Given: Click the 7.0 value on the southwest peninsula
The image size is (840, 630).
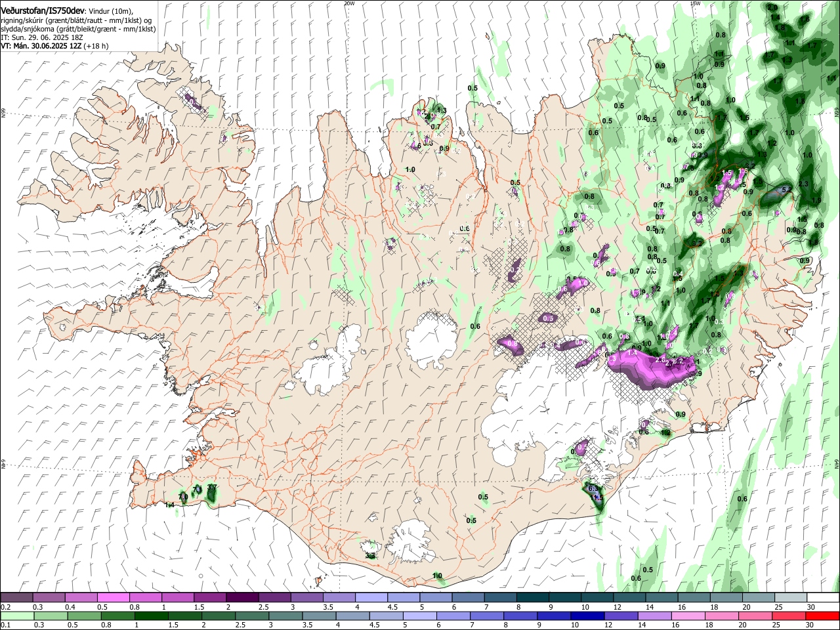Looking at the screenshot, I should (x=183, y=497).
